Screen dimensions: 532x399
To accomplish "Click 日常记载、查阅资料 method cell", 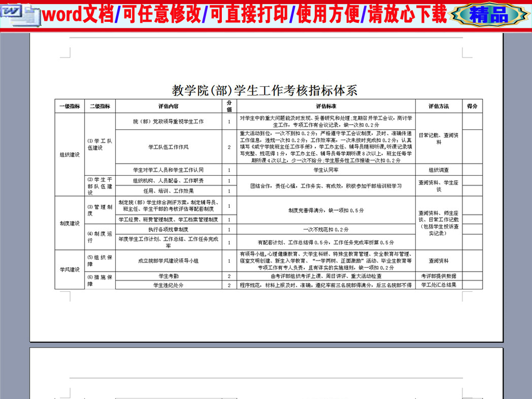I will click(438, 138).
